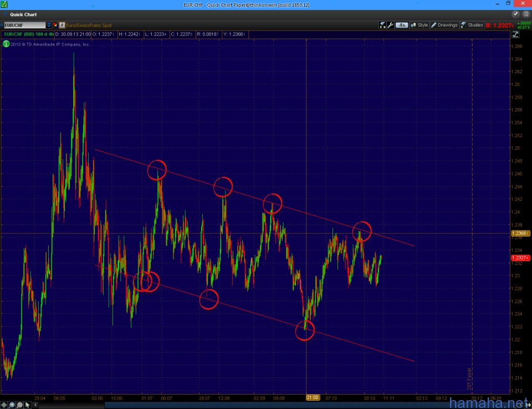Open the symbol dropdown arrow next to EUR/CHF

[49, 25]
